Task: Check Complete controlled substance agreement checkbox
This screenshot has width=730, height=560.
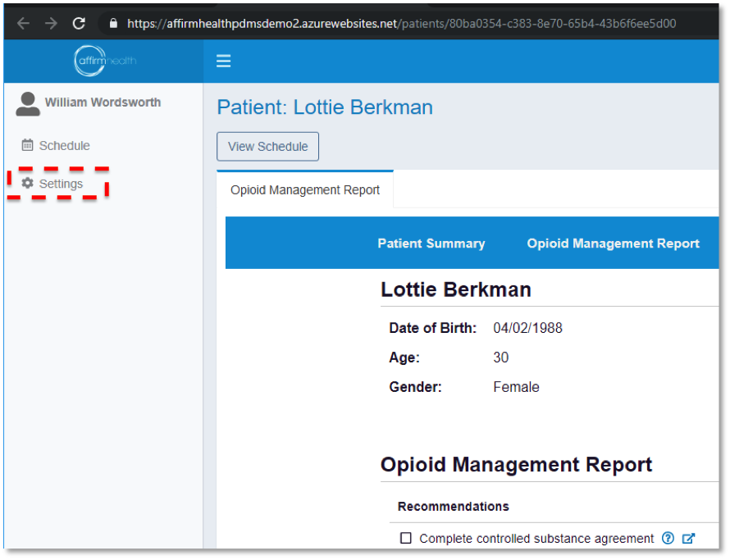Action: coord(405,539)
